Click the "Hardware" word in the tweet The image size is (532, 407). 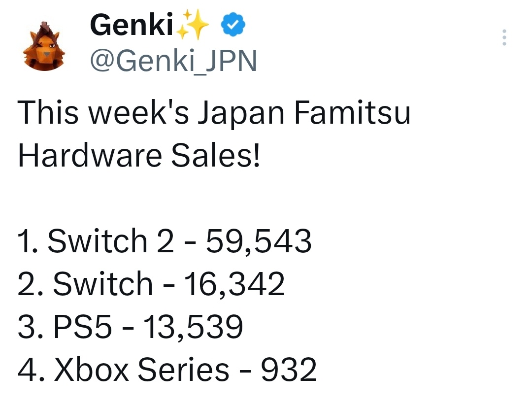pyautogui.click(x=90, y=156)
